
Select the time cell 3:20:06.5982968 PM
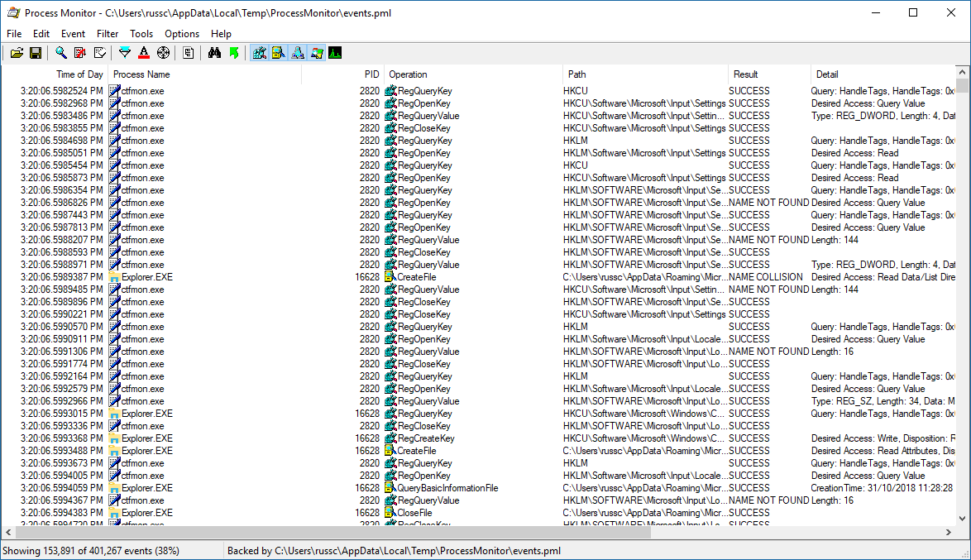62,103
